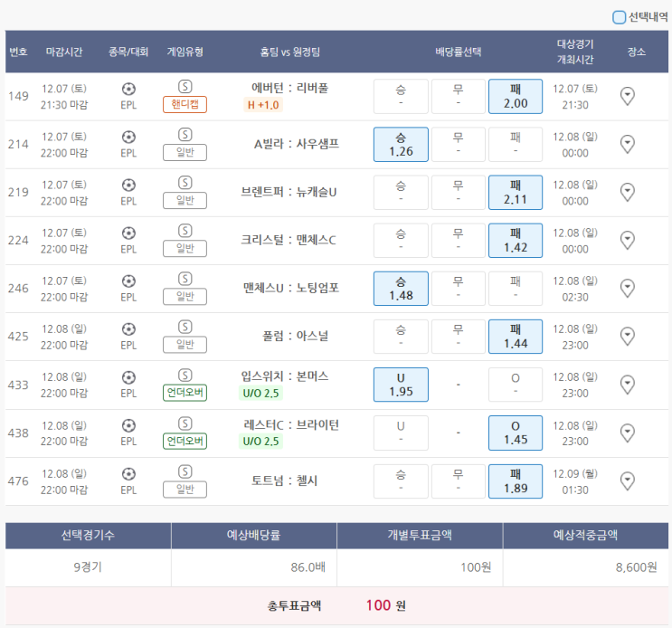Viewport: 672px width, 628px height.
Task: Toggle the 선택내역 checkbox
Action: pos(619,17)
